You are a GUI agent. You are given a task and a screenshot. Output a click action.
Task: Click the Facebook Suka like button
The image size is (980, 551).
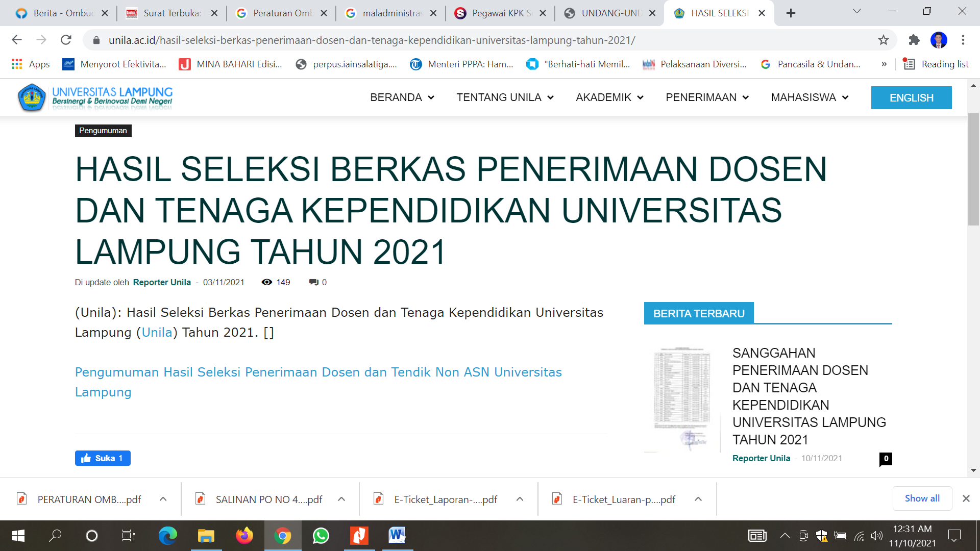[103, 458]
